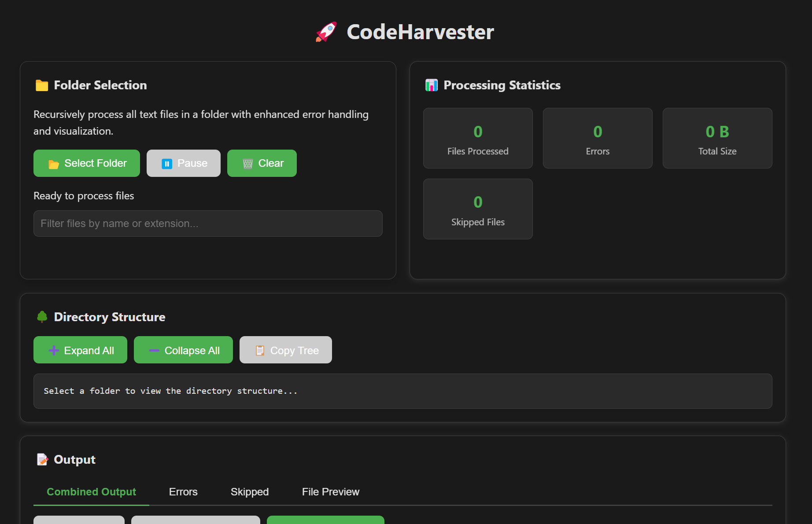Clear the current processing results
This screenshot has width=812, height=524.
pos(262,163)
